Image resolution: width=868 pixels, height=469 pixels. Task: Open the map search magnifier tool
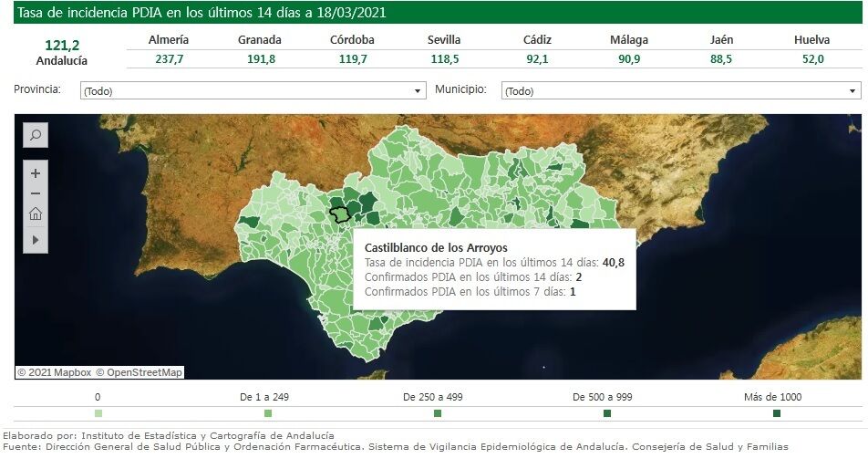tap(36, 135)
